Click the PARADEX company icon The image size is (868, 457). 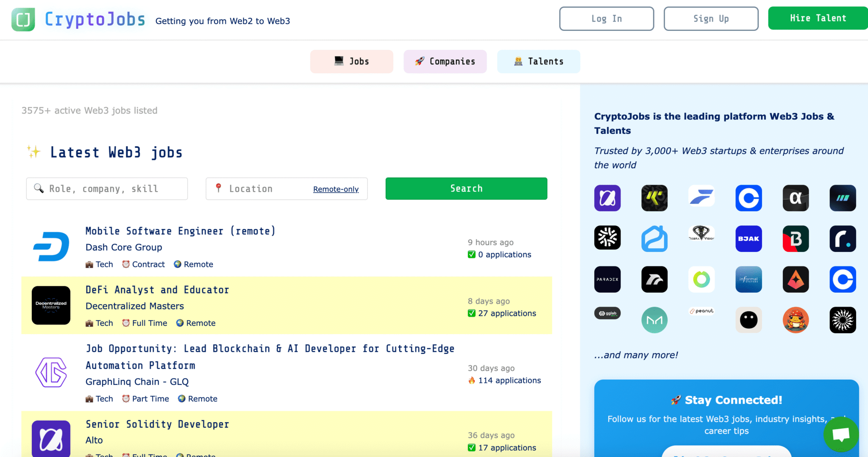pos(607,280)
